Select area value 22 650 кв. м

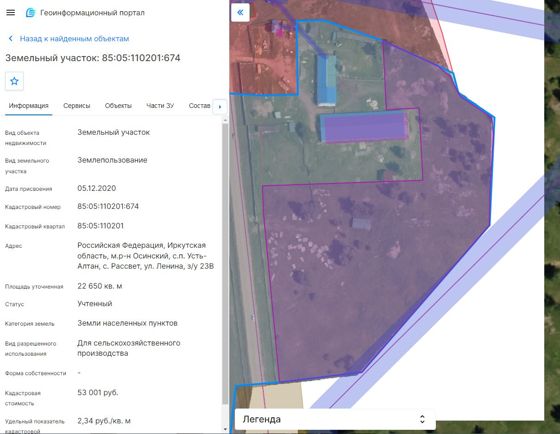point(100,286)
